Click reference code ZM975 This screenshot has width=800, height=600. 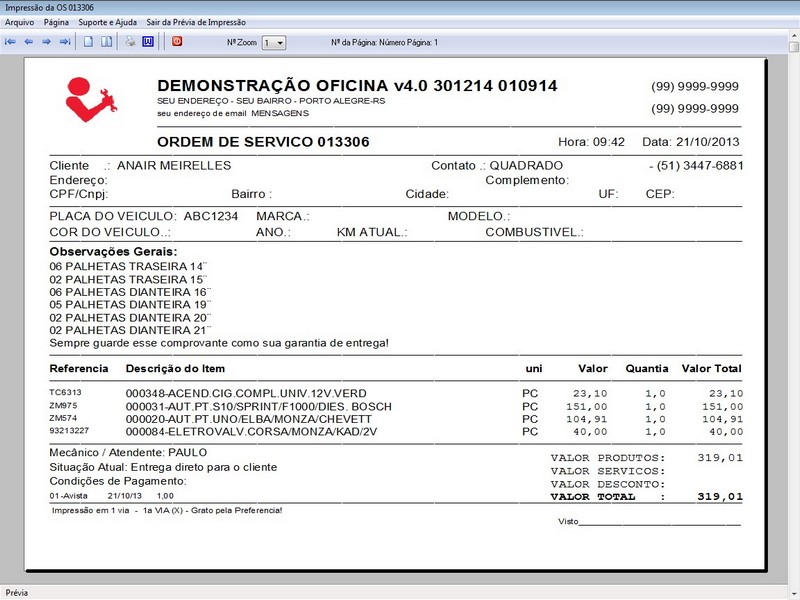63,406
